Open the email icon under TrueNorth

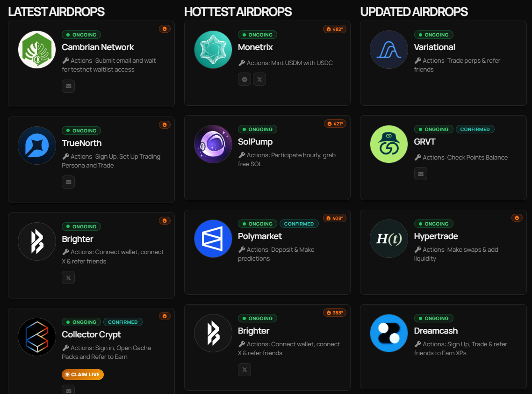(x=68, y=182)
